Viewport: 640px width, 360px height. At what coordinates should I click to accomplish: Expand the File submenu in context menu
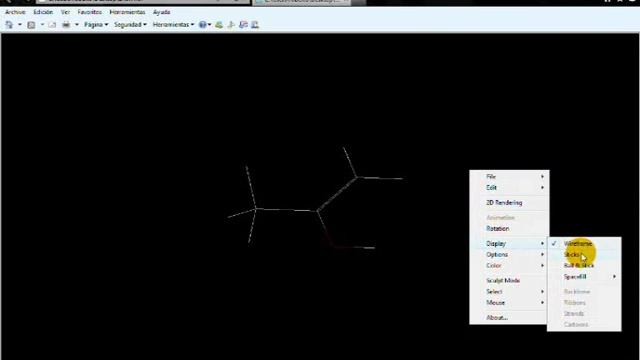click(x=509, y=176)
